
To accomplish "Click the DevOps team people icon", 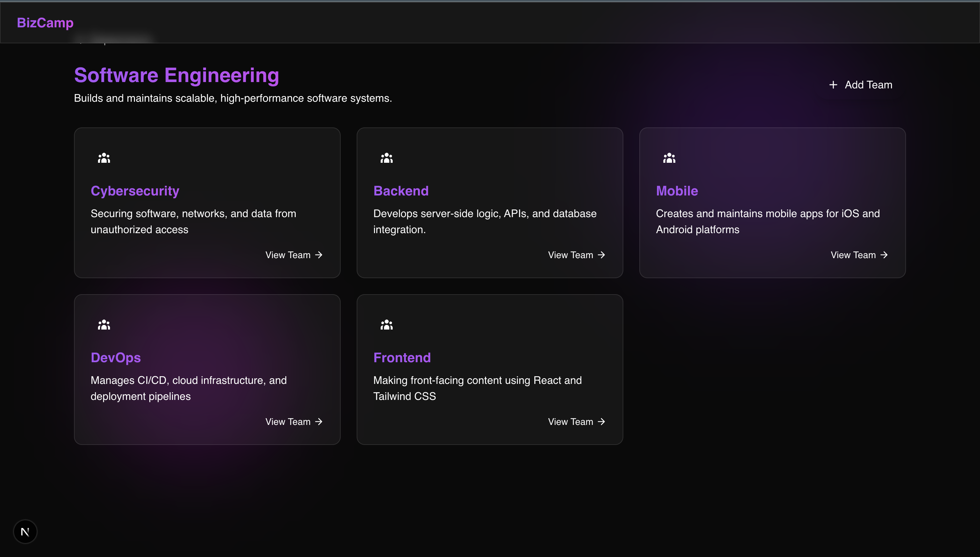I will click(x=104, y=325).
